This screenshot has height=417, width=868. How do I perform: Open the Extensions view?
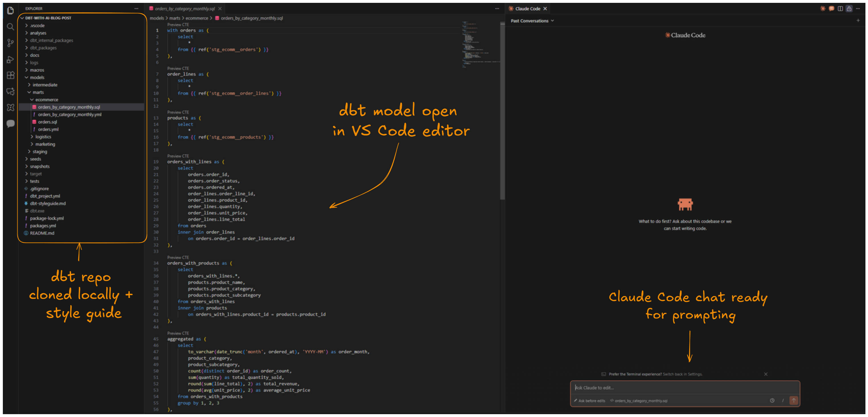[11, 75]
